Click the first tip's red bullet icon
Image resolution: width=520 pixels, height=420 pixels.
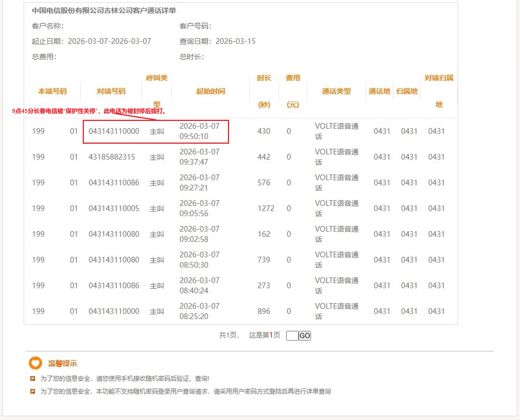click(33, 378)
